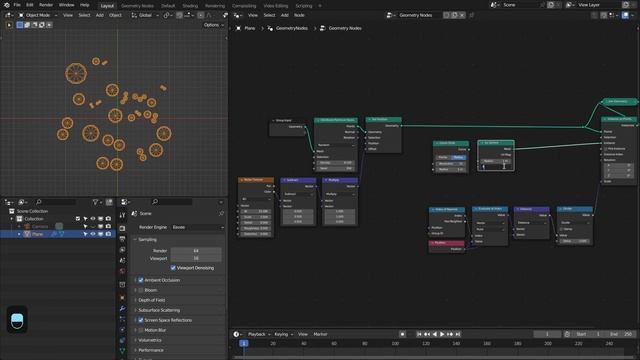
Task: Switch to the Geometry Nodes workspace tab
Action: (x=137, y=6)
